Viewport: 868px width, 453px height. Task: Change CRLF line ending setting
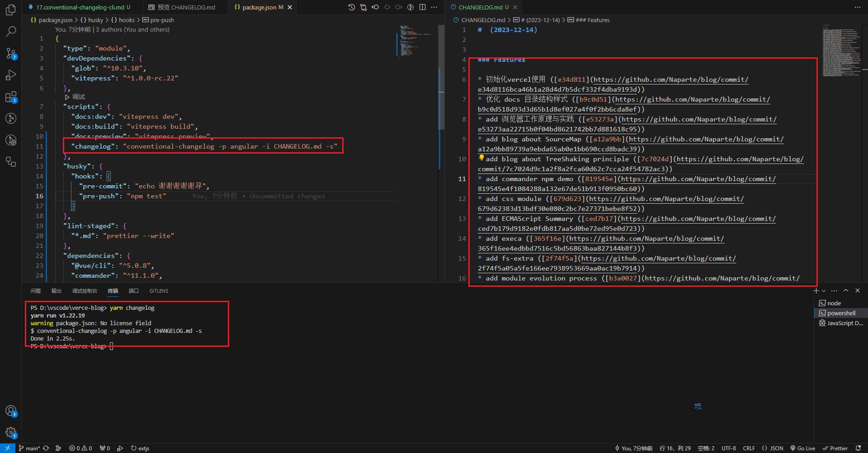[x=749, y=448]
